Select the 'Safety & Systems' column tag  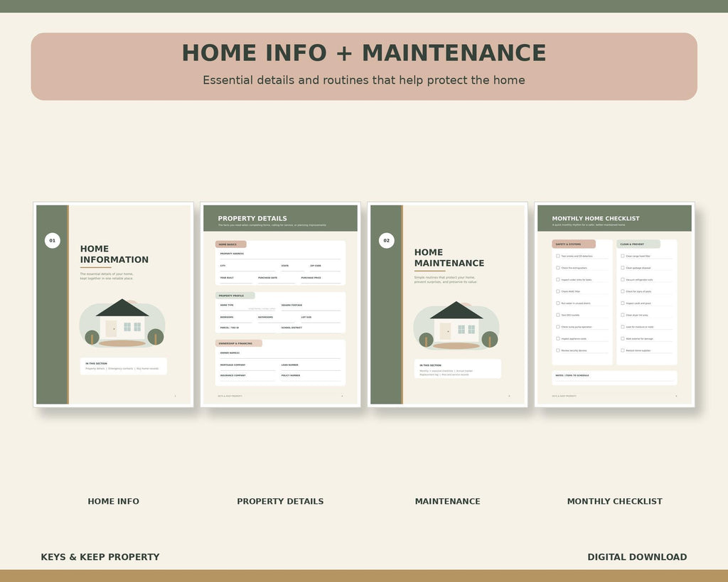[574, 244]
